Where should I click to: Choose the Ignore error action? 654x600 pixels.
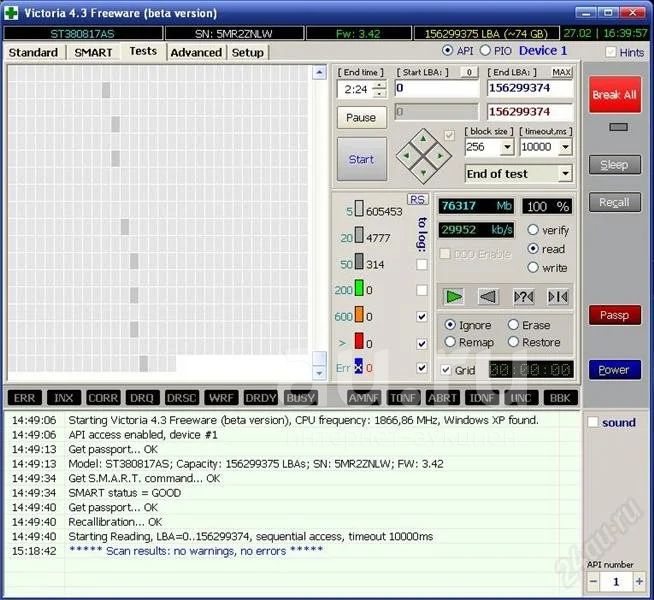tap(450, 324)
